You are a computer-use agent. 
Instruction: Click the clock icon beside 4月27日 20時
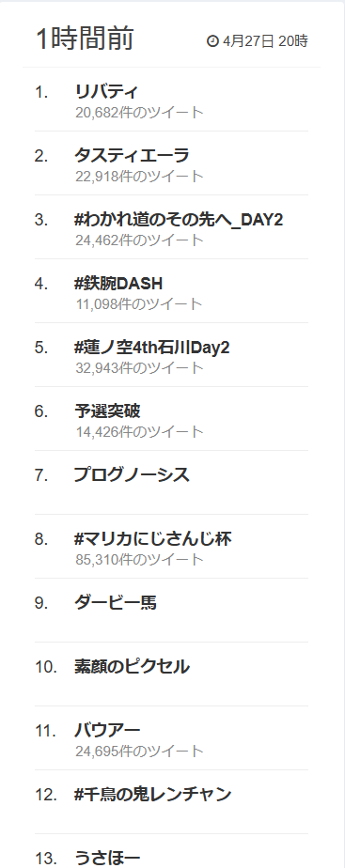point(212,41)
